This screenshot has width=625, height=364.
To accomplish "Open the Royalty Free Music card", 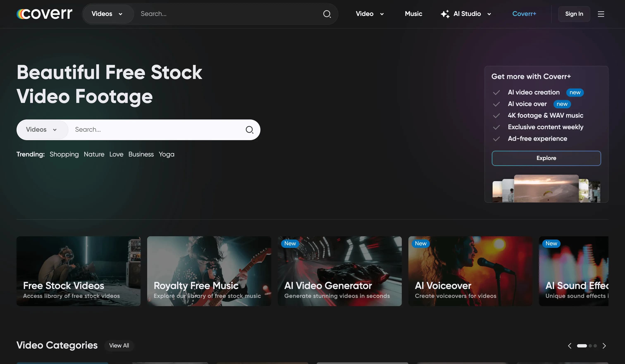I will tap(209, 271).
